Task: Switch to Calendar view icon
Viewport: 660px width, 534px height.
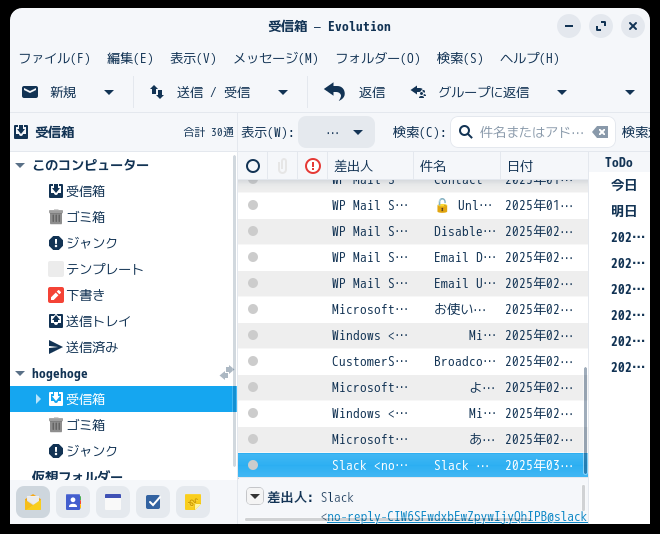Action: coord(113,502)
